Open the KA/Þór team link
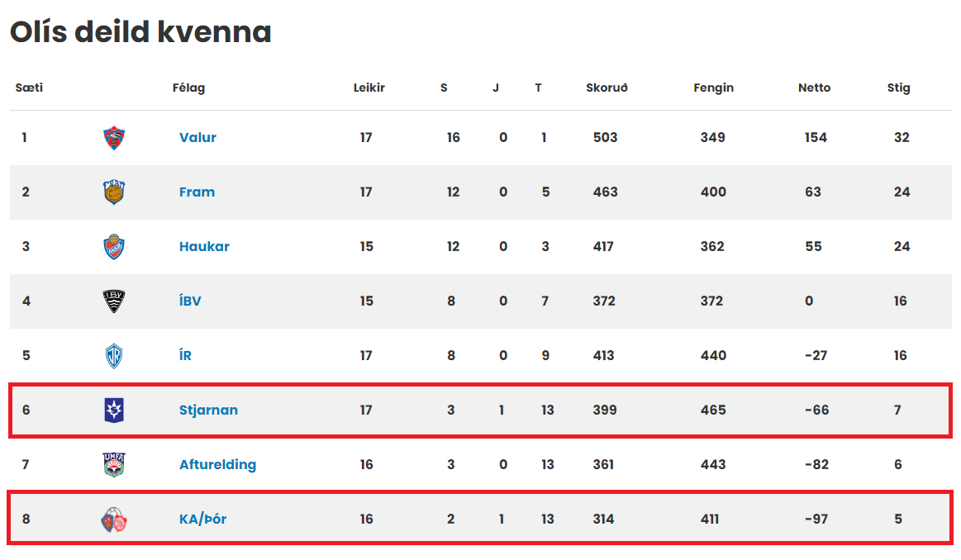 (x=203, y=519)
